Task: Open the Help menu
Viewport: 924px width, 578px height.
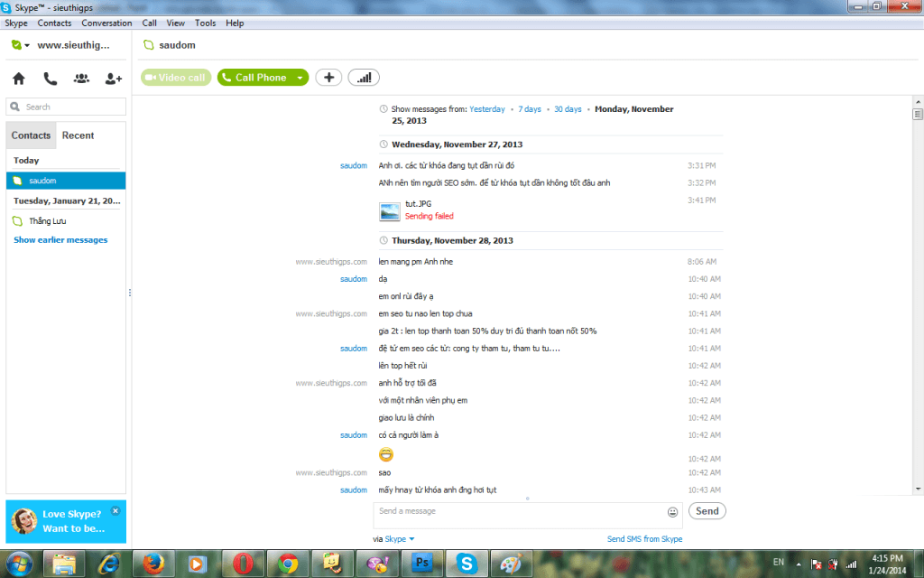Action: [235, 23]
